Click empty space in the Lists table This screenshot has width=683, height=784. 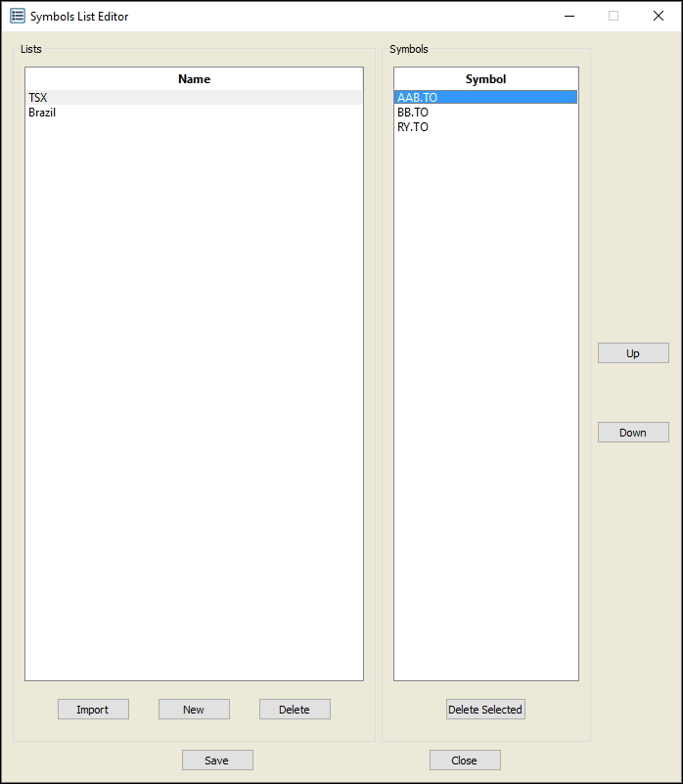(x=194, y=392)
